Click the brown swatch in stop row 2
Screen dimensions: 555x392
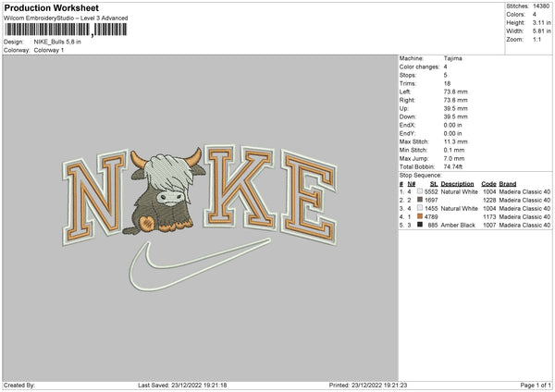(x=420, y=200)
